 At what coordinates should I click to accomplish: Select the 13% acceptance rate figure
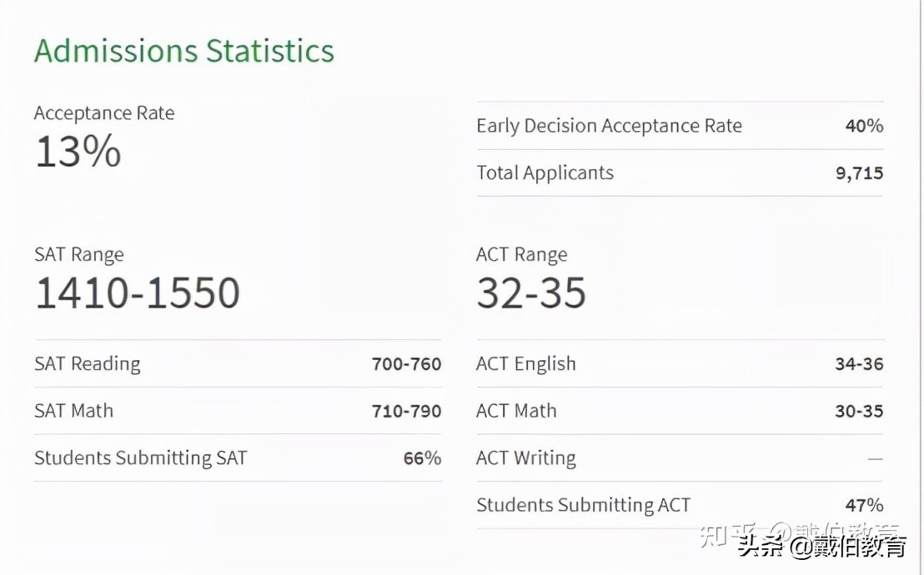click(x=78, y=152)
